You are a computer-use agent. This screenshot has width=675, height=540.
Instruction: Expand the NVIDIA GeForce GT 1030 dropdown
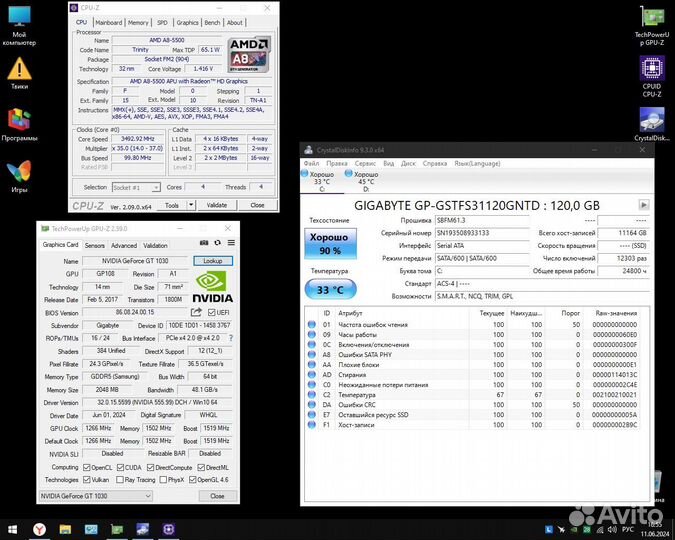149,496
